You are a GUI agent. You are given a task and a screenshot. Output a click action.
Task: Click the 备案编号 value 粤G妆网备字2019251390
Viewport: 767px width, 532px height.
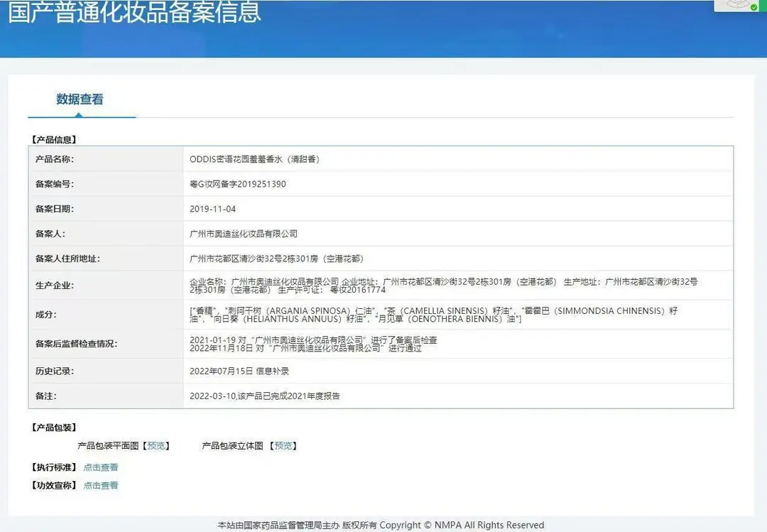click(x=238, y=184)
